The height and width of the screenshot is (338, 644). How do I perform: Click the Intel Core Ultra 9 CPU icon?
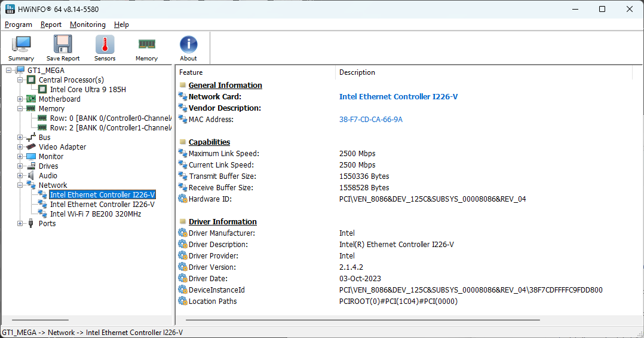pyautogui.click(x=42, y=89)
